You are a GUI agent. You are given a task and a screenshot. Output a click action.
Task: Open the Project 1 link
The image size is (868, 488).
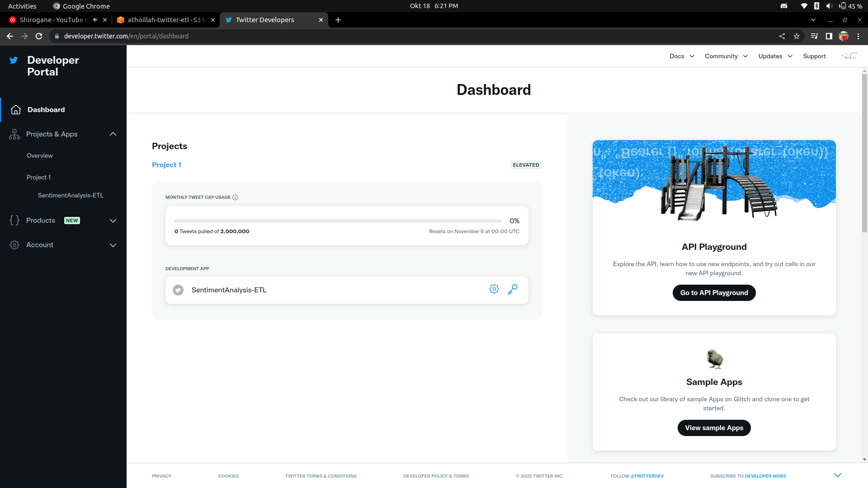(166, 165)
